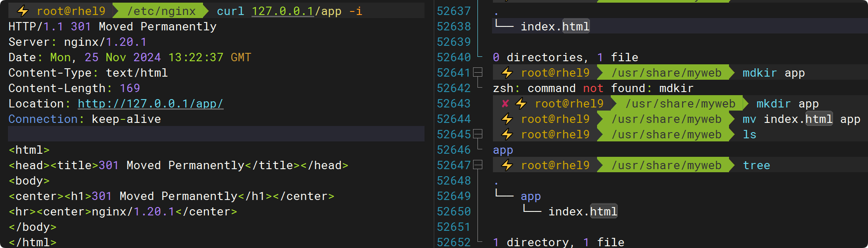Click the lightning bolt on the mkdir app line

521,104
